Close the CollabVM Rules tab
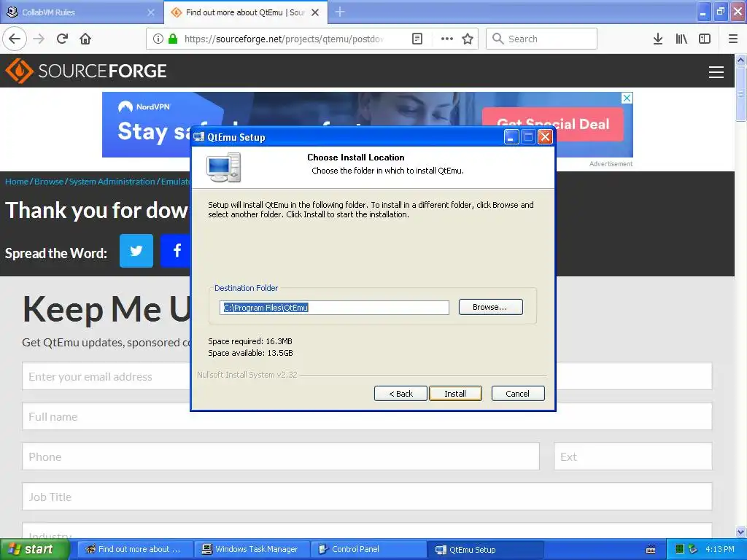The width and height of the screenshot is (747, 560). coord(150,12)
